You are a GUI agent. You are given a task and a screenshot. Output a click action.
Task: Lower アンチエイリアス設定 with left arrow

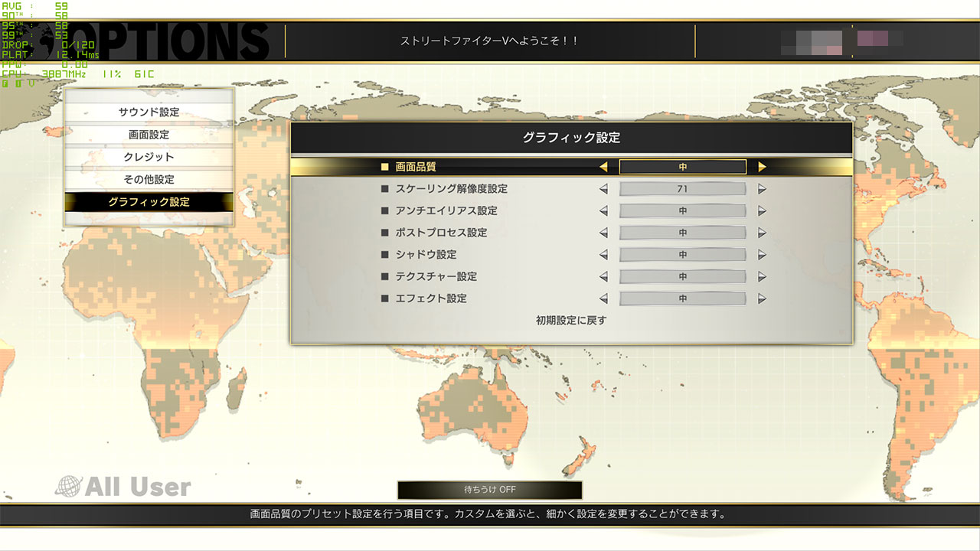point(603,211)
